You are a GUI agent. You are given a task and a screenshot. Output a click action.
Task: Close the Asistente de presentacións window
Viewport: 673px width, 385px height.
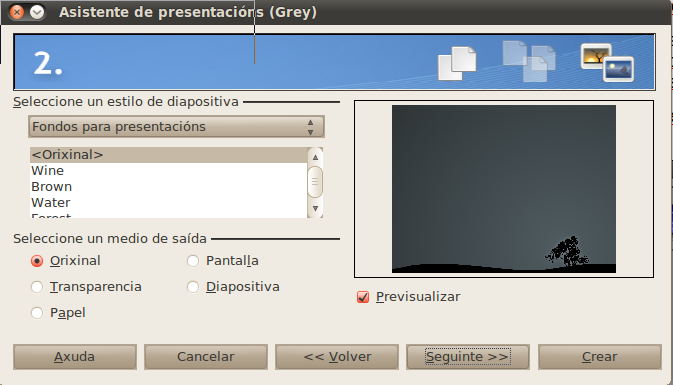click(17, 12)
